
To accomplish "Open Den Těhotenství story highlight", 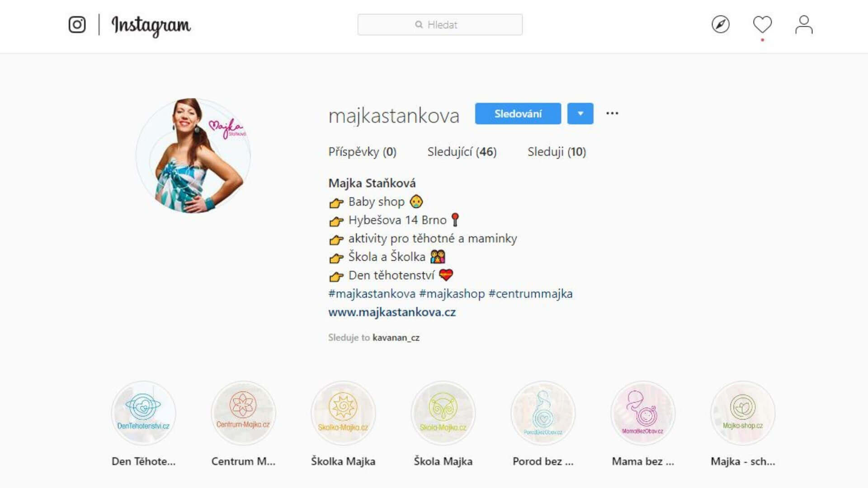I will 143,413.
